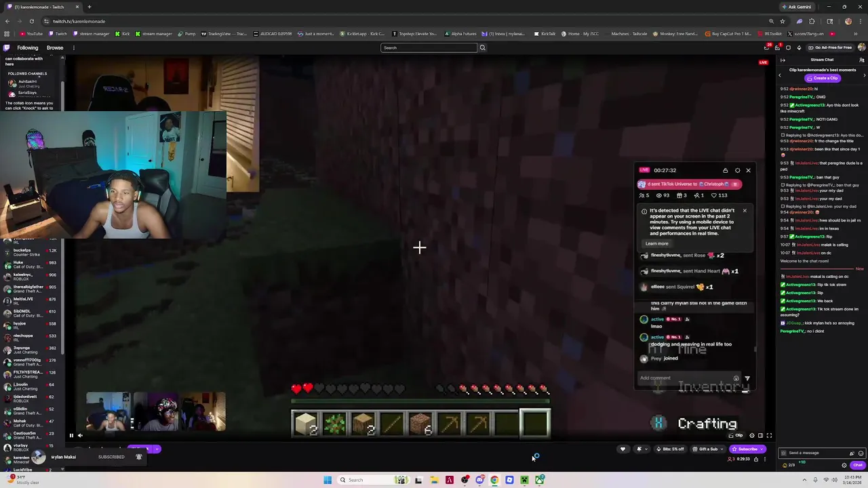The width and height of the screenshot is (868, 488).
Task: Click the Create a Clip button
Action: coord(823,78)
